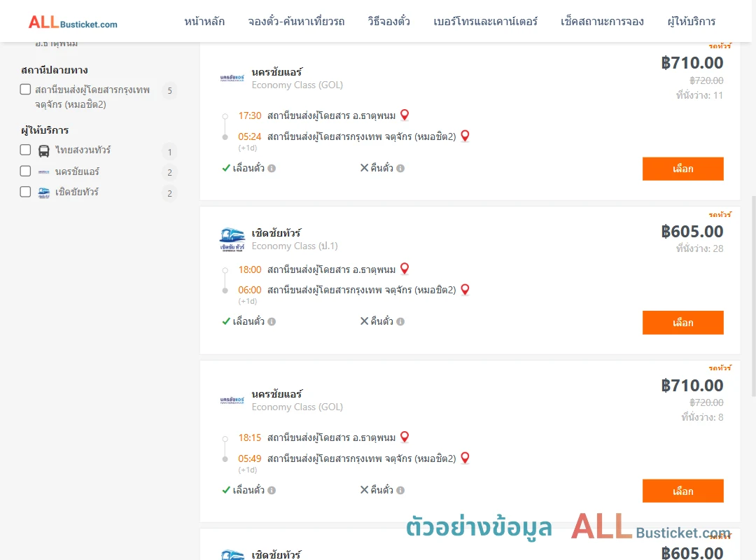Tick the หมอชิต2 destination station checkbox
Image resolution: width=756 pixels, height=560 pixels.
point(26,89)
